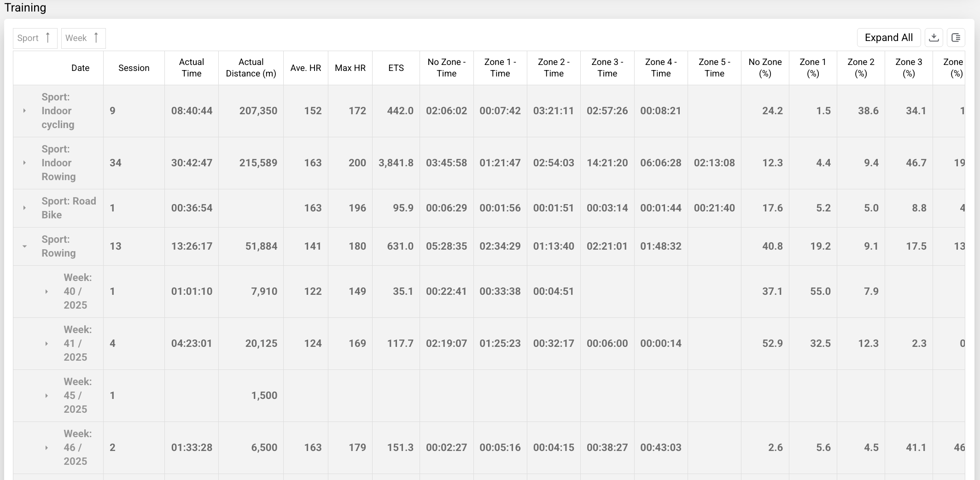This screenshot has width=980, height=480.
Task: Click Week 46 distance 6,500
Action: [x=264, y=447]
